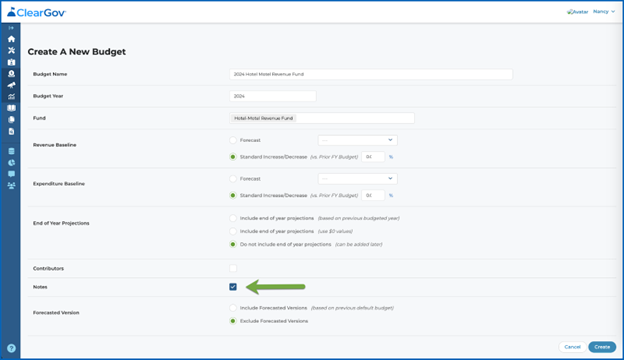This screenshot has width=624, height=360.
Task: Open the chat bubble sidebar icon
Action: (x=11, y=174)
